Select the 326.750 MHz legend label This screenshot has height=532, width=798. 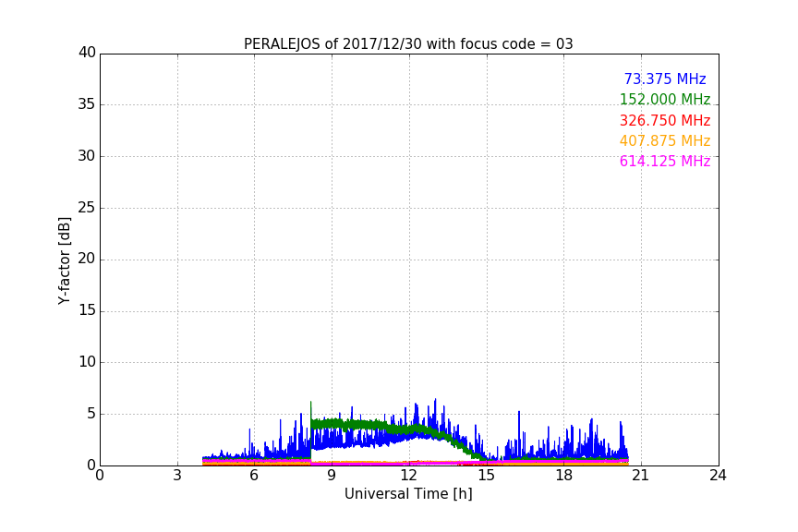(x=665, y=121)
